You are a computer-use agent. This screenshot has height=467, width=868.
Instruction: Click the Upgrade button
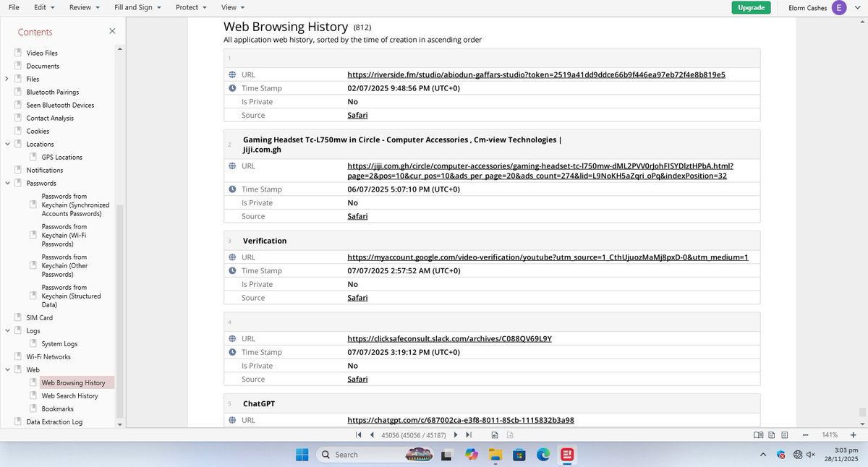(751, 7)
